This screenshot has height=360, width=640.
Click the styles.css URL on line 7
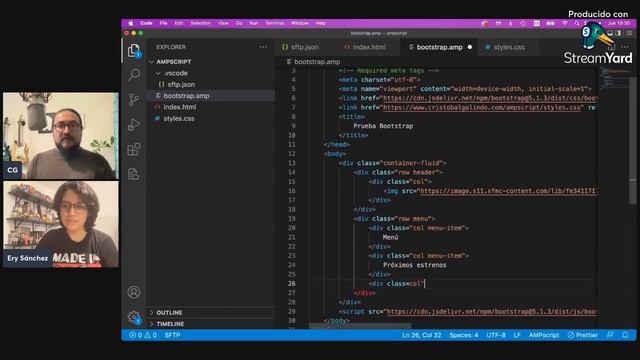tap(482, 107)
